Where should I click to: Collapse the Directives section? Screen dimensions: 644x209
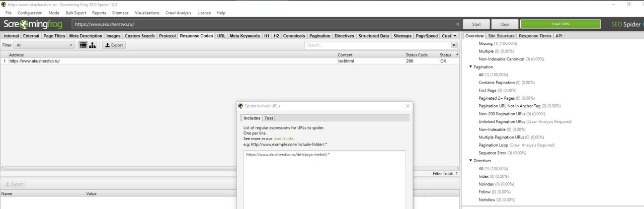pyautogui.click(x=471, y=161)
